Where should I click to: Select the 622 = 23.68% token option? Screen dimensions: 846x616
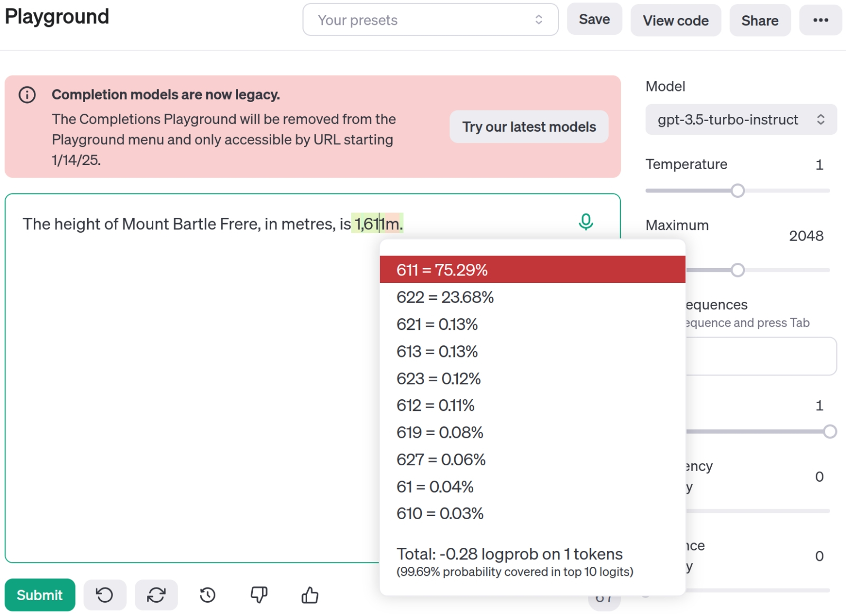[532, 297]
